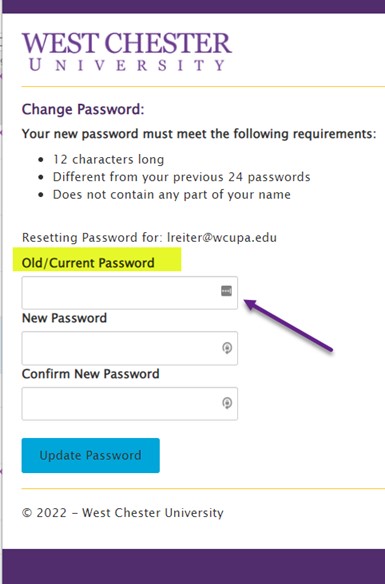Click the password requirements intro sentence
Viewport: 385px width, 584px height.
(199, 134)
